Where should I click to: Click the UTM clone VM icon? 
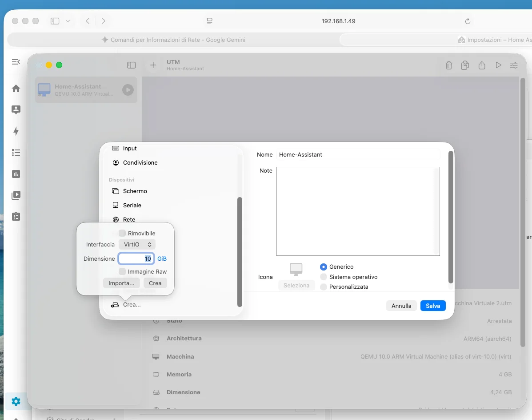click(465, 65)
